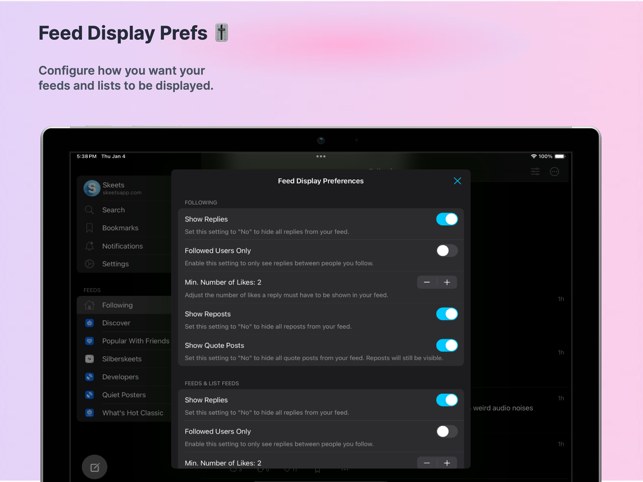Viewport: 643px width, 482px height.
Task: Click the Search magnifier icon in sidebar
Action: click(x=89, y=210)
